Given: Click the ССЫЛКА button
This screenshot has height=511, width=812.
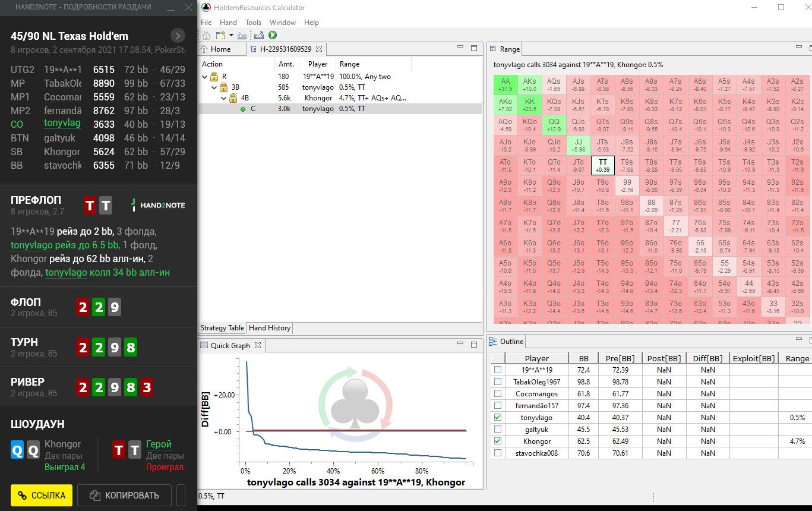Looking at the screenshot, I should tap(42, 496).
